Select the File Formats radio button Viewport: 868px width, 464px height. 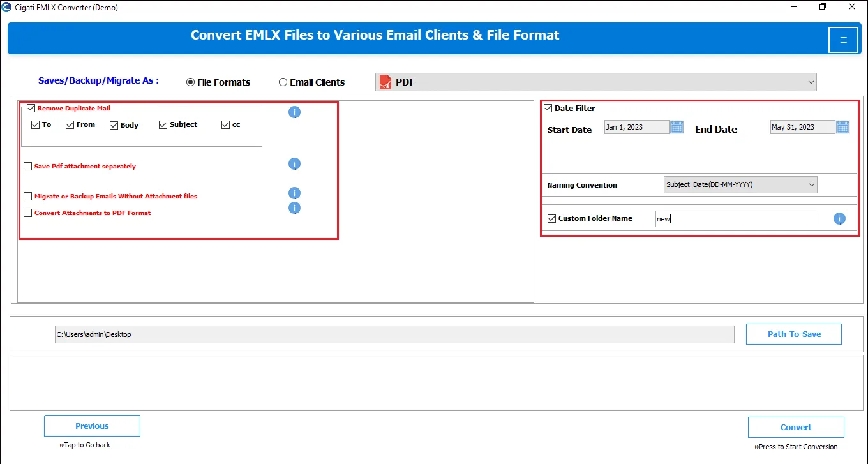[x=190, y=82]
